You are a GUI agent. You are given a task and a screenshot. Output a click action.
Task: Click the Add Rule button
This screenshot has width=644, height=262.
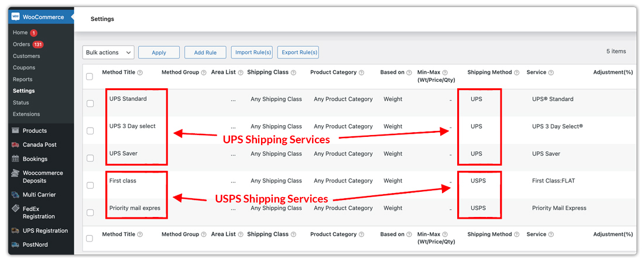(205, 53)
